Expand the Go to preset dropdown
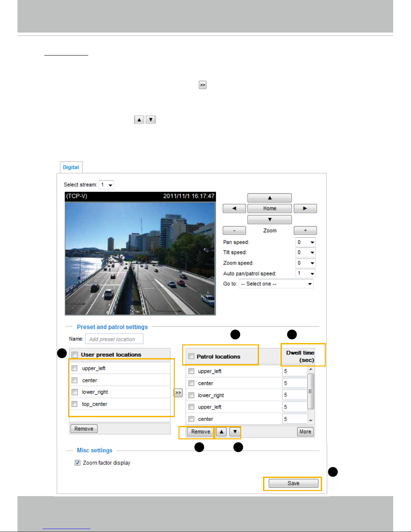Viewport: 411px width, 532px height. [x=276, y=284]
